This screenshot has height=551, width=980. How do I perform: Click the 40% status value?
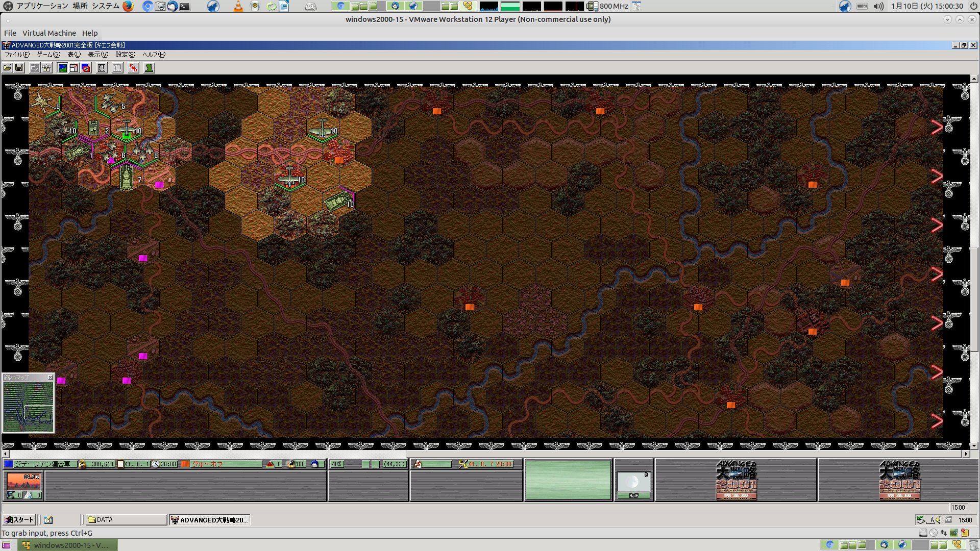pyautogui.click(x=337, y=464)
